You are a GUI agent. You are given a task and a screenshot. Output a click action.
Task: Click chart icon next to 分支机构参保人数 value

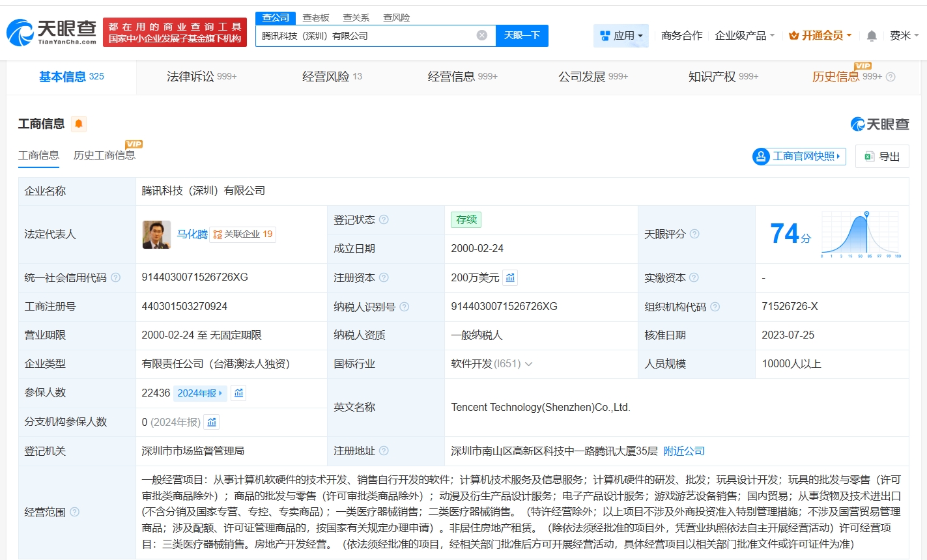(212, 422)
